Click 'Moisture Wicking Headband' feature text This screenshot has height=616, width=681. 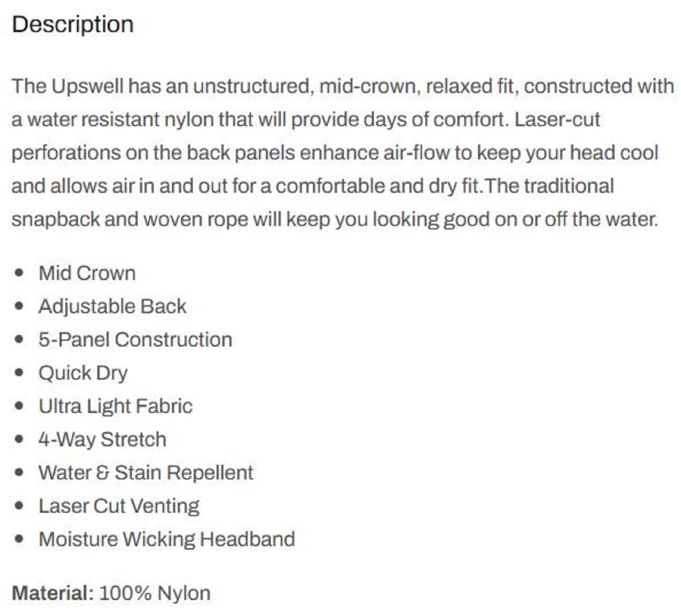click(167, 539)
